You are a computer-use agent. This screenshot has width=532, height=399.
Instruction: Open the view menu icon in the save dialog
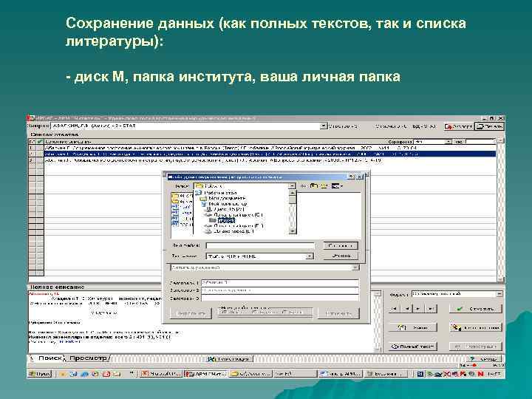click(x=337, y=186)
